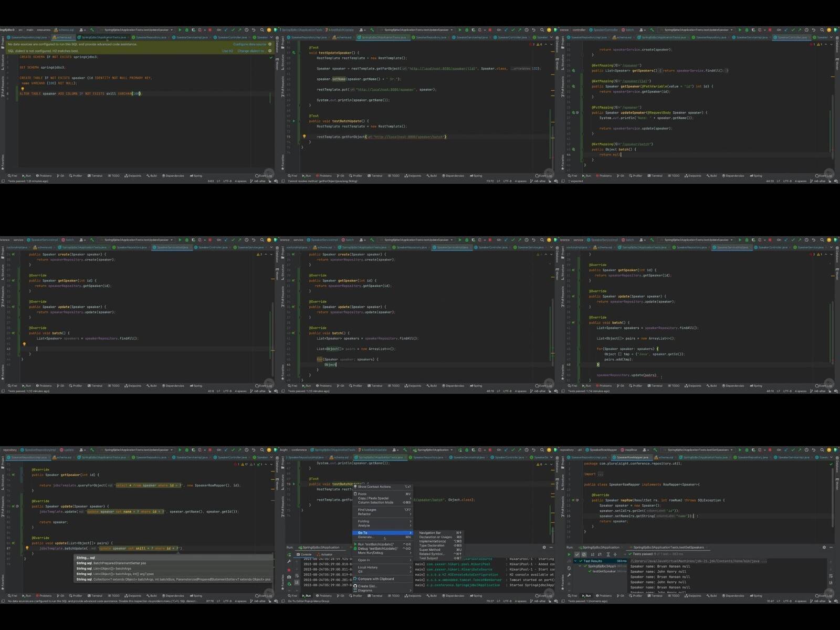Screen dimensions: 840x630
Task: Open run configuration dropdown in schema.sql window
Action: coord(139,30)
